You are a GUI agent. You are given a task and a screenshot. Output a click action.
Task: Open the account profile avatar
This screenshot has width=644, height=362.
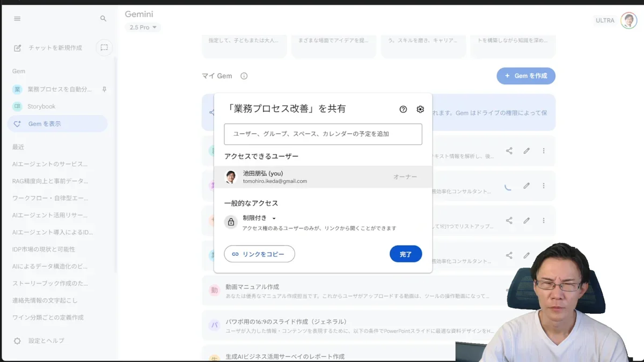coord(628,20)
